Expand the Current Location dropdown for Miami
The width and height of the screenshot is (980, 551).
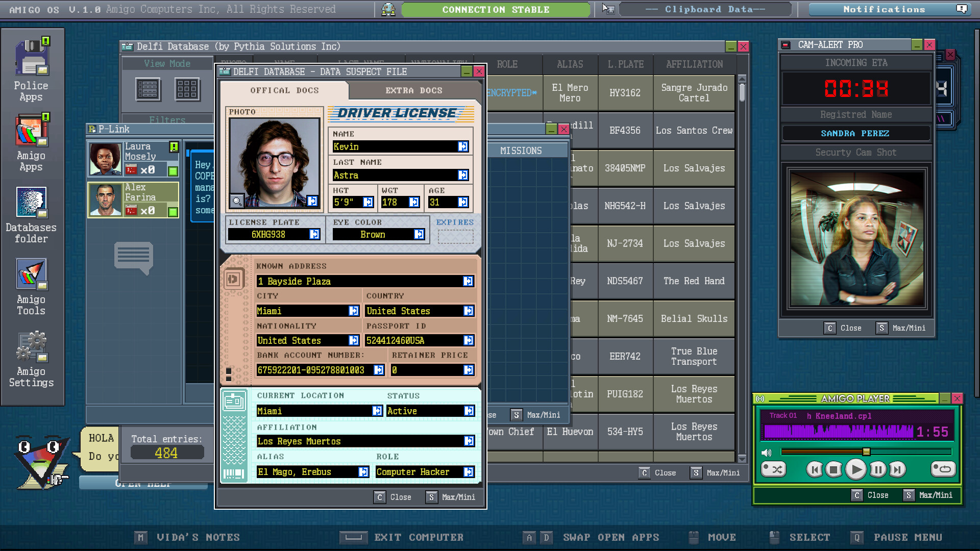[x=378, y=411]
